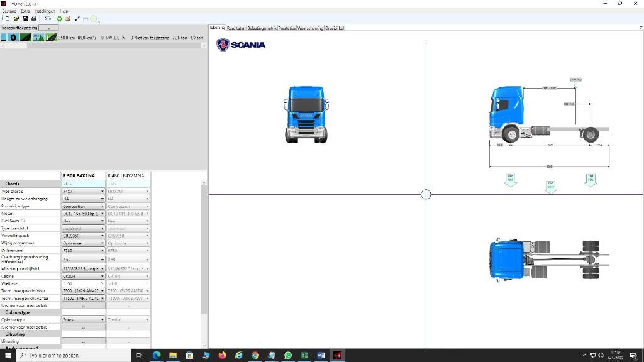Image resolution: width=644 pixels, height=362 pixels.
Task: Open Cabine CR20H dropdown
Action: (x=84, y=277)
